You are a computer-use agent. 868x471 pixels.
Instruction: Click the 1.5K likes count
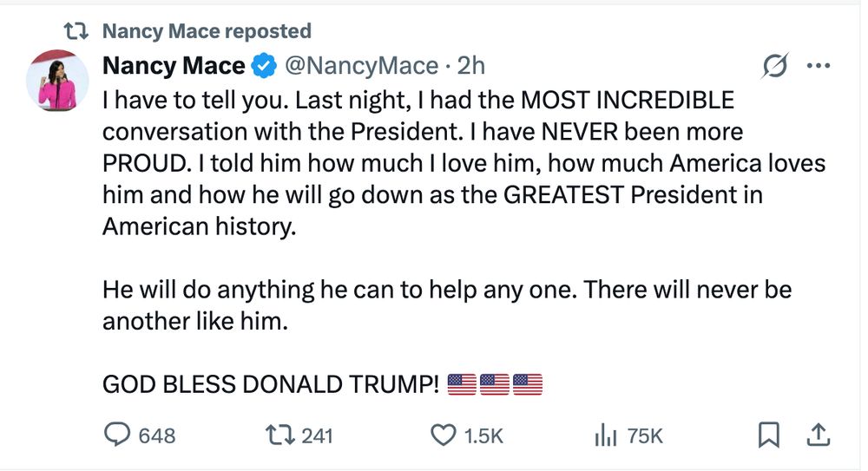pyautogui.click(x=483, y=435)
